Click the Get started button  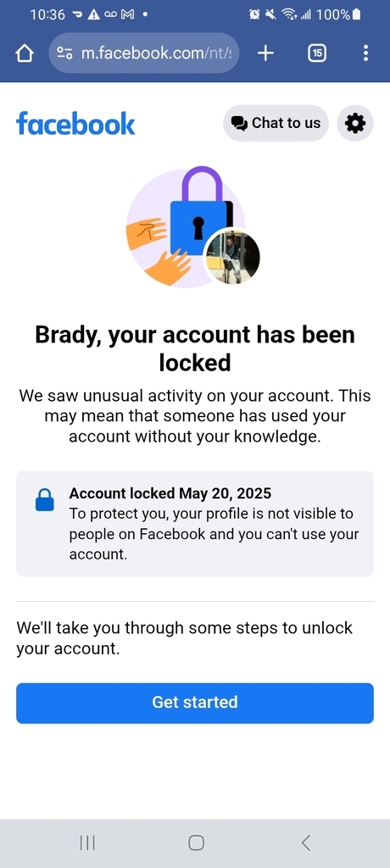[195, 703]
